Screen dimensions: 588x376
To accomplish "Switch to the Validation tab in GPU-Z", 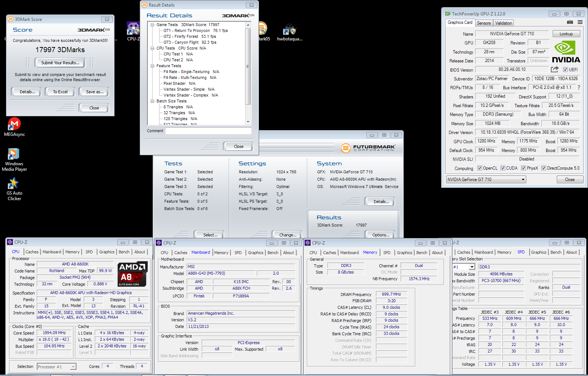I will (x=503, y=23).
